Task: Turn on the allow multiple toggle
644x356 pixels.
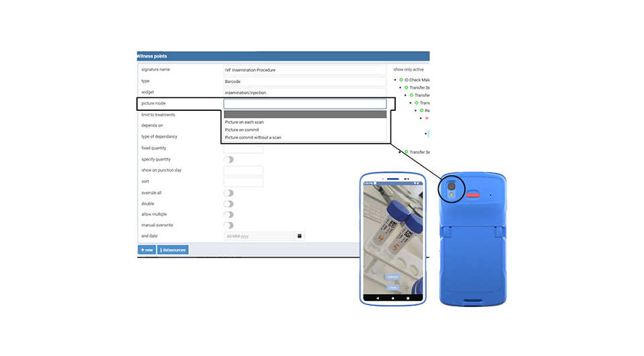Action: [229, 214]
